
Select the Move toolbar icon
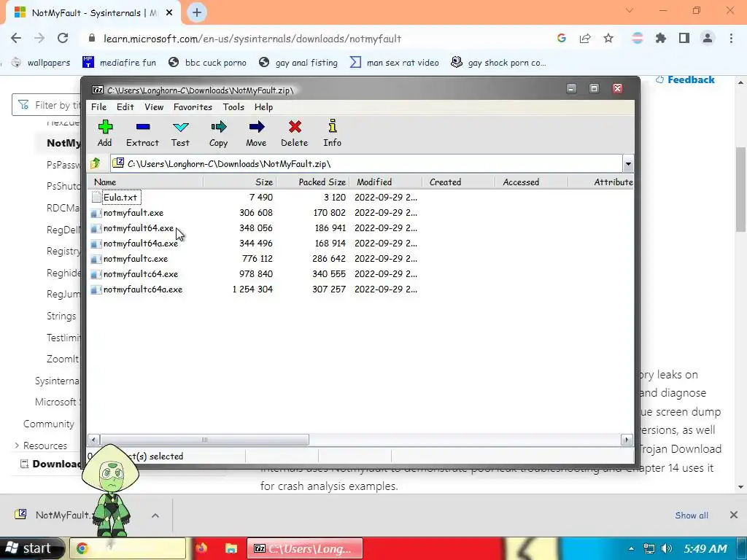[x=256, y=133]
